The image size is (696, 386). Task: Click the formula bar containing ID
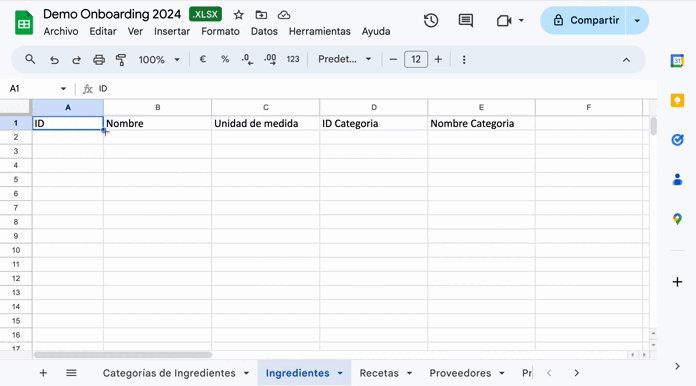coord(375,89)
